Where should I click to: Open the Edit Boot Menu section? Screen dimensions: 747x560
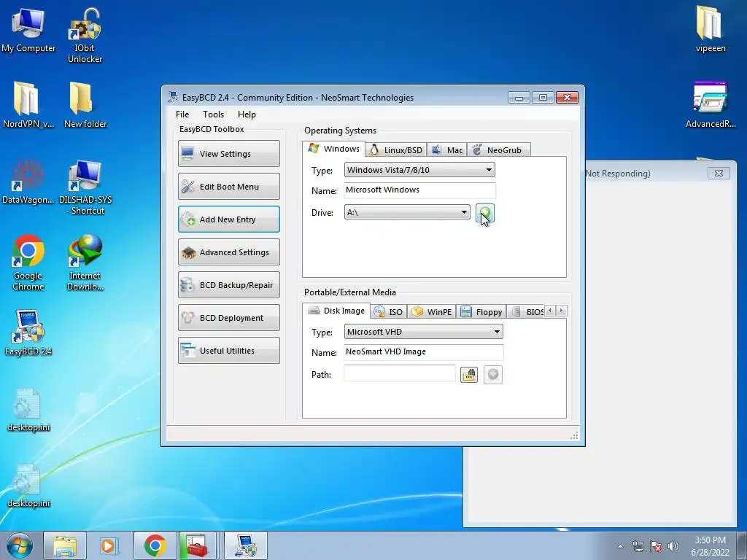(x=228, y=186)
